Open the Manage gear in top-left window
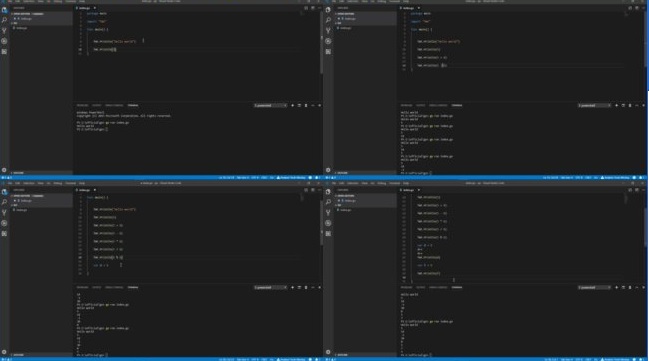 click(x=4, y=170)
